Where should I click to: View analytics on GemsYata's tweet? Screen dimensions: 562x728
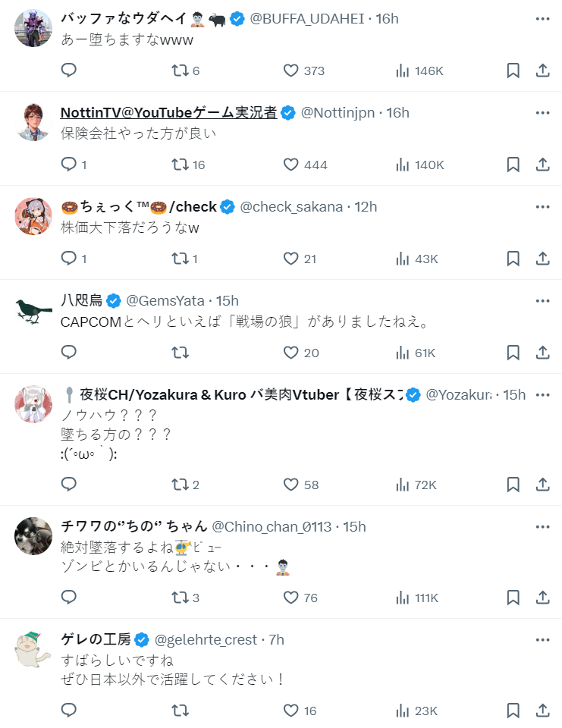click(x=416, y=353)
